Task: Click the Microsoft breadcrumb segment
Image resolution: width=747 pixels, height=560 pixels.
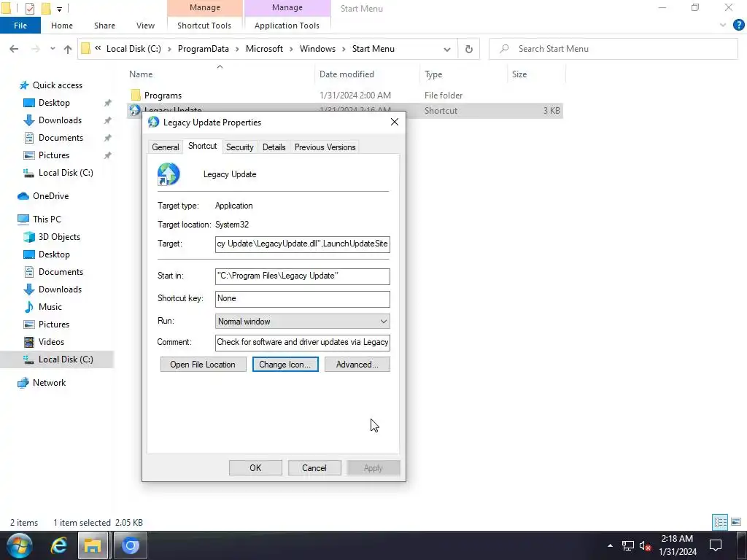Action: [x=264, y=49]
